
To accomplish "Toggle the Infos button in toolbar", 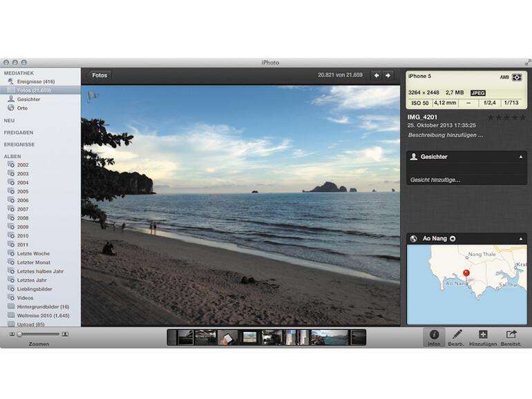I will 435,338.
